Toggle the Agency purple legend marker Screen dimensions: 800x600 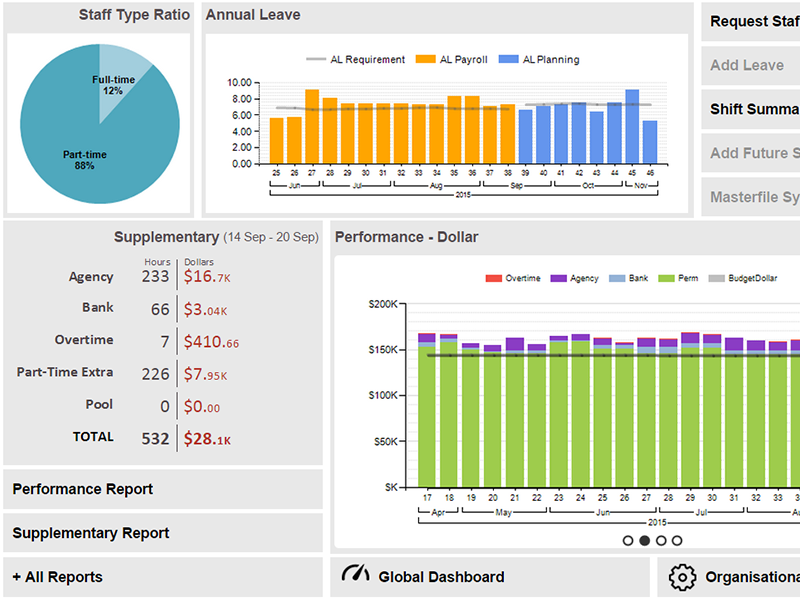558,278
